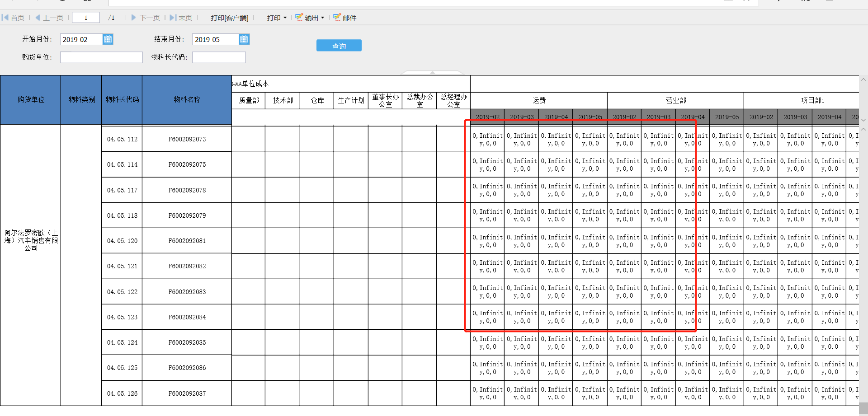Select cell 04.05.121
The height and width of the screenshot is (416, 868).
coord(122,266)
